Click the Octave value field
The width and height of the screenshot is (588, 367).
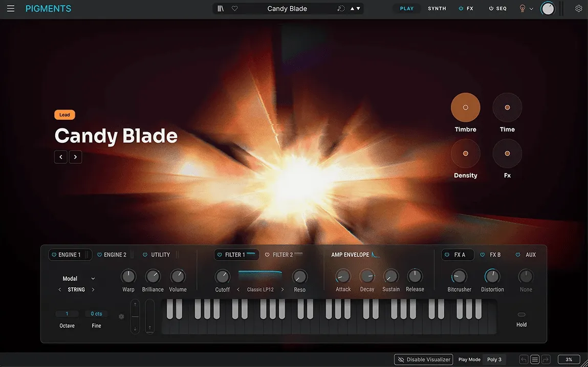pyautogui.click(x=67, y=314)
